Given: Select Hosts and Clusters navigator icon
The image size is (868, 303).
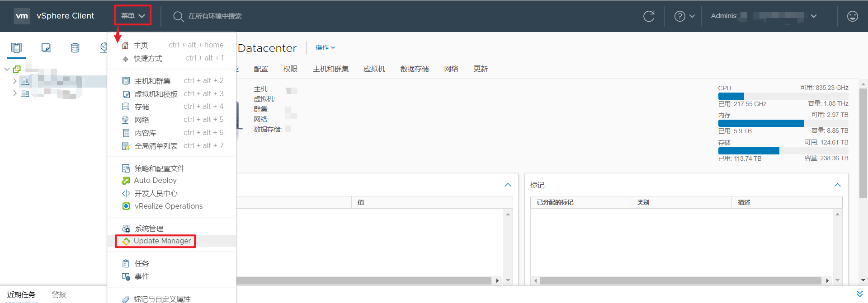Looking at the screenshot, I should [16, 47].
